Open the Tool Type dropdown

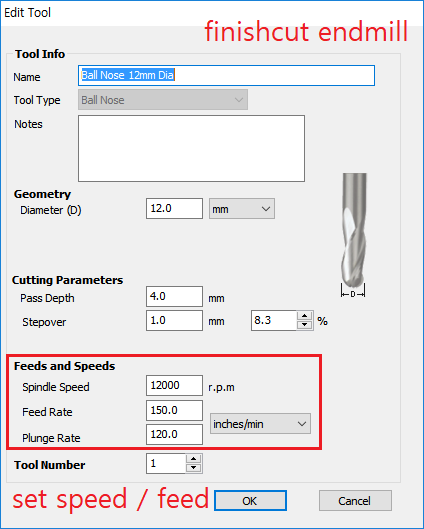(x=163, y=100)
